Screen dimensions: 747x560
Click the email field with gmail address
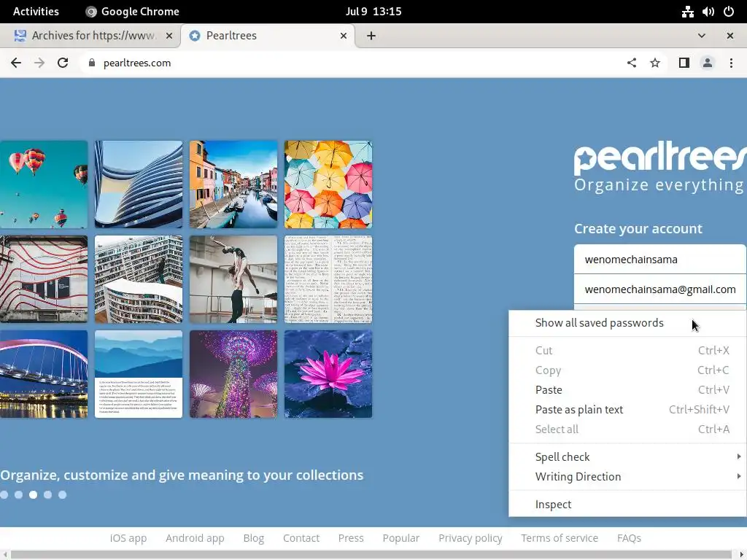pyautogui.click(x=659, y=289)
